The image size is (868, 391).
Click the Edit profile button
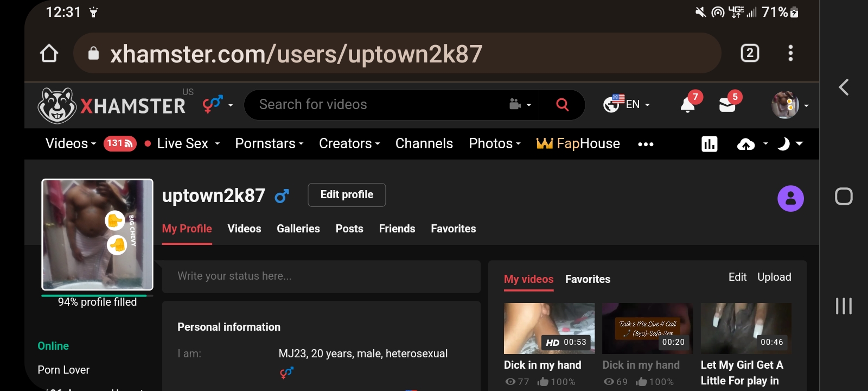pyautogui.click(x=347, y=195)
